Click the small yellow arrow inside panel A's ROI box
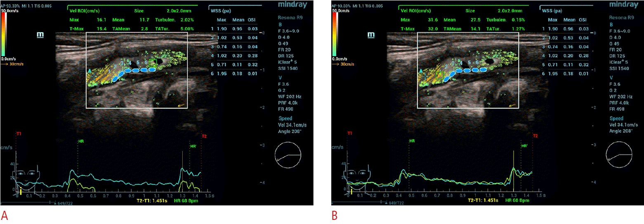The height and width of the screenshot is (224, 644). (181, 105)
